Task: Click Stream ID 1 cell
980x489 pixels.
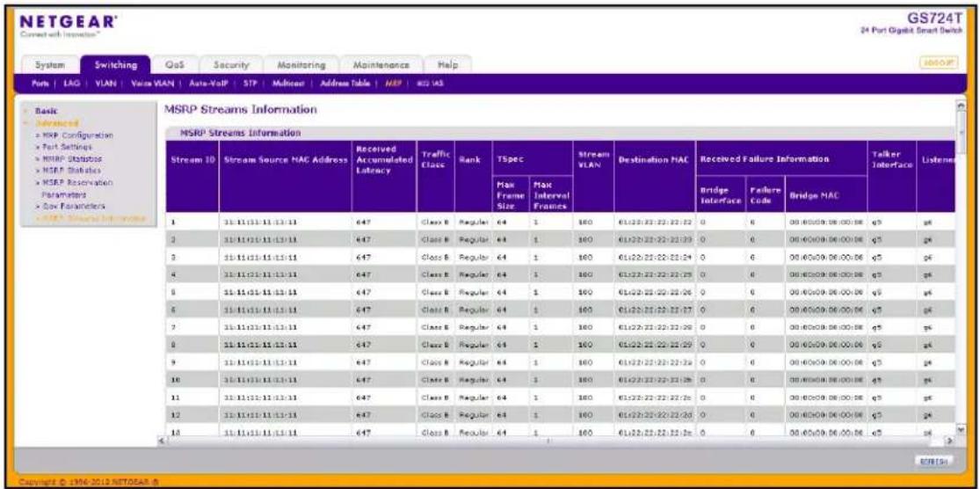Action: [x=192, y=222]
